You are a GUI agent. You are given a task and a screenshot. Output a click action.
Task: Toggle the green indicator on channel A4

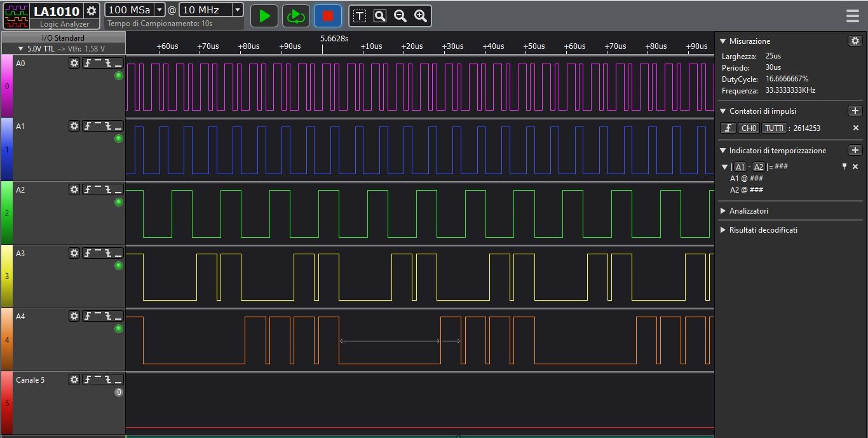tap(118, 329)
